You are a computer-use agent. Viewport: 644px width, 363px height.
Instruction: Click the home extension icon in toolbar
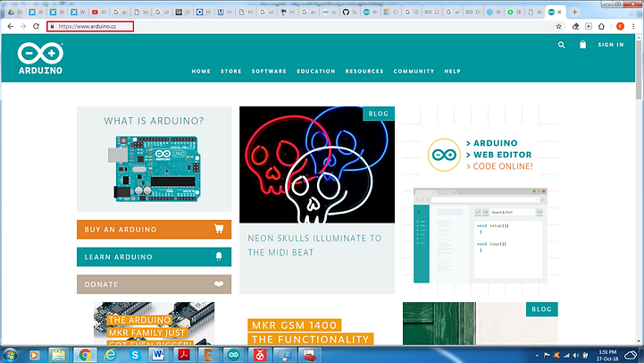click(601, 26)
